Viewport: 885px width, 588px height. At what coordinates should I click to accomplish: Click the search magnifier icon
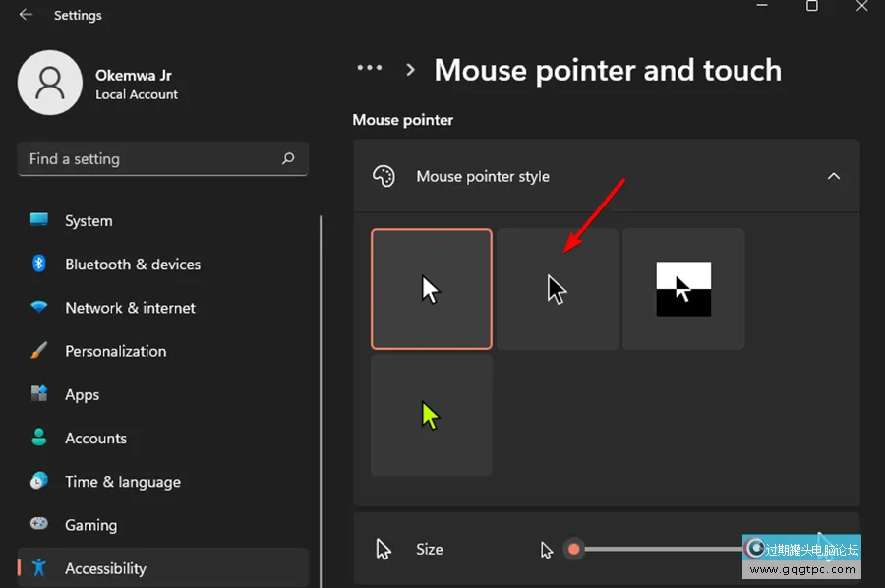[288, 158]
